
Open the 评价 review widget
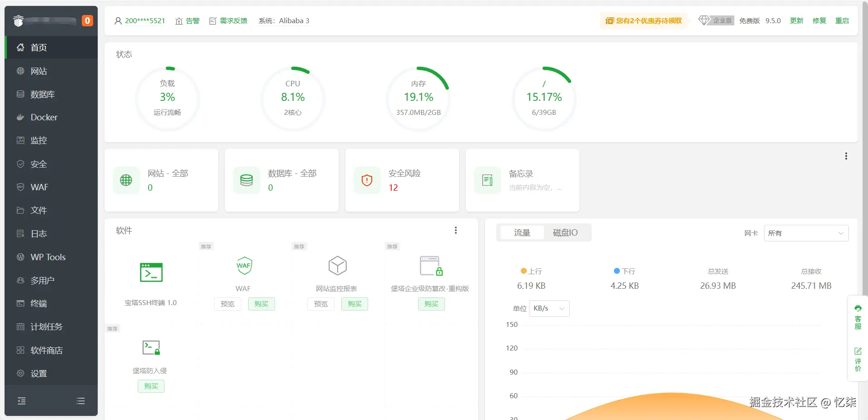click(x=858, y=359)
